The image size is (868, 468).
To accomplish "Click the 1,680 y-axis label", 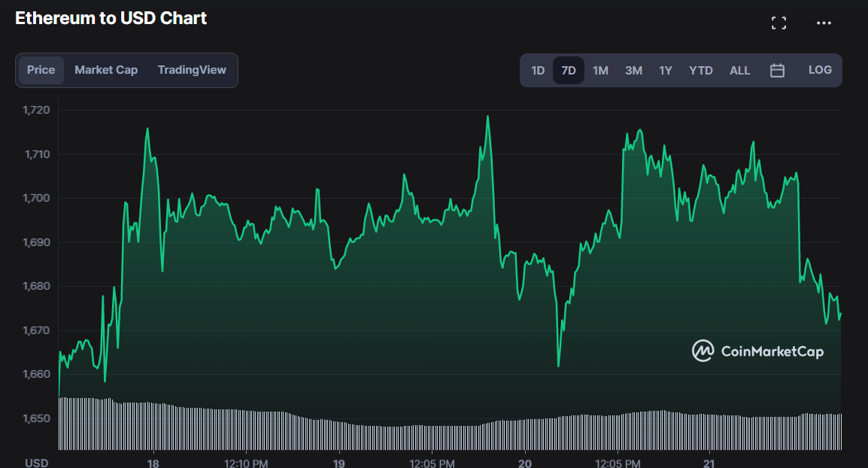I will [x=37, y=286].
